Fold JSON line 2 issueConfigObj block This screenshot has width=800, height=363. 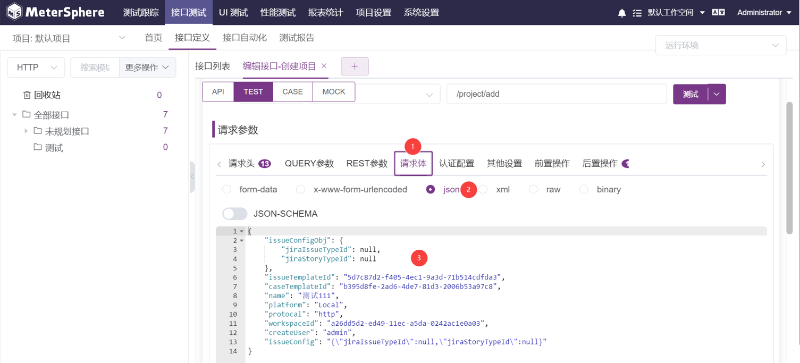[241, 240]
